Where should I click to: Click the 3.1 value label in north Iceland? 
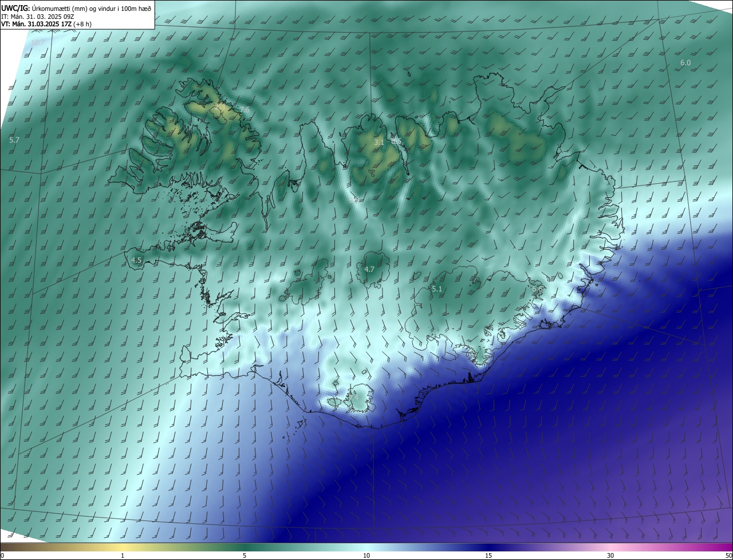379,141
